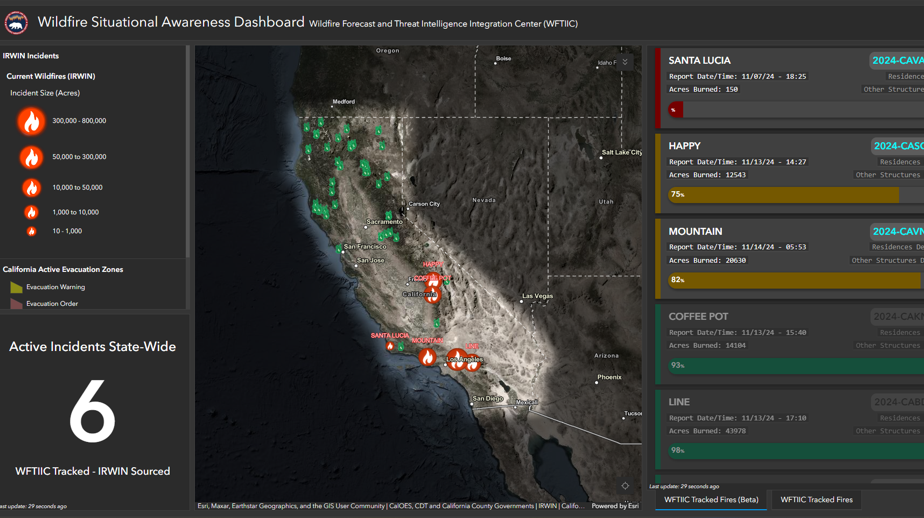Open the COFFEE POT incident card title
Image resolution: width=924 pixels, height=518 pixels.
(698, 317)
